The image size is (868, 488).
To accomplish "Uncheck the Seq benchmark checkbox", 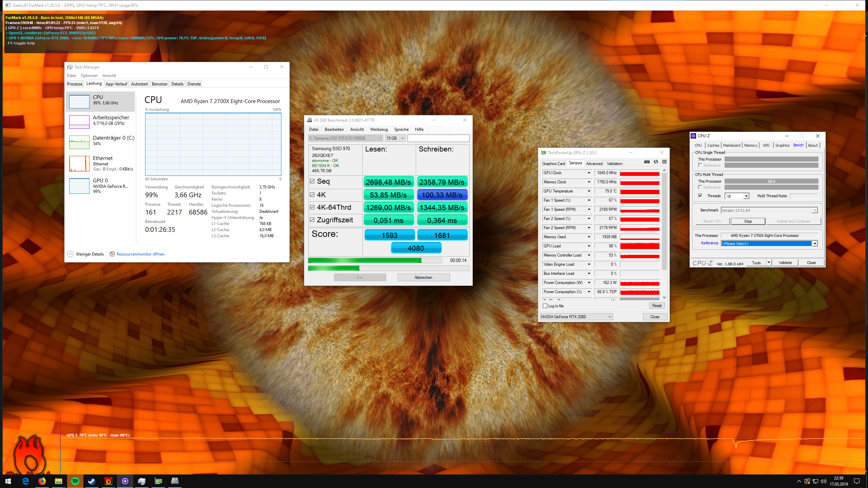I will (x=312, y=181).
